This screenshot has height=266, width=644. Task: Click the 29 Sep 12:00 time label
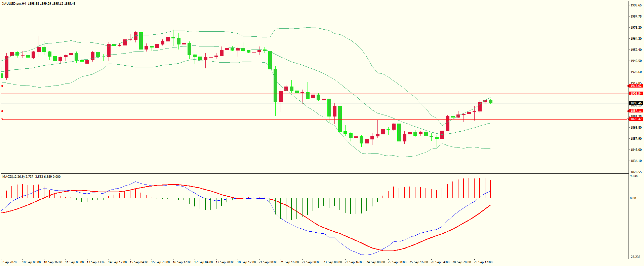(483, 262)
